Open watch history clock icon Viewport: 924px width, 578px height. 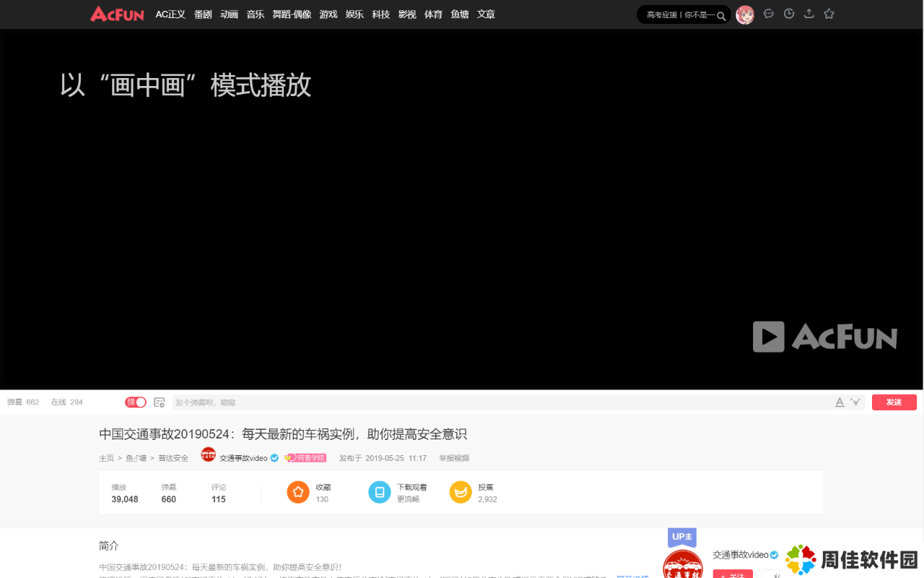click(x=789, y=14)
